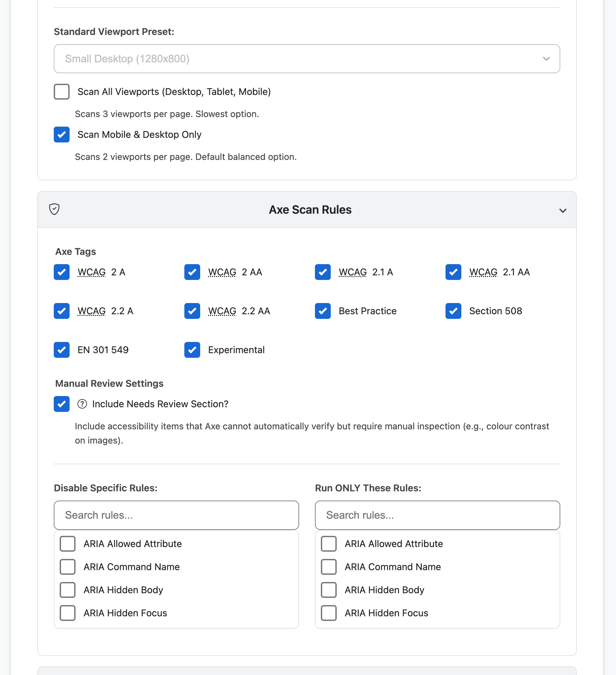Click the Disable Specific Rules search field

176,515
